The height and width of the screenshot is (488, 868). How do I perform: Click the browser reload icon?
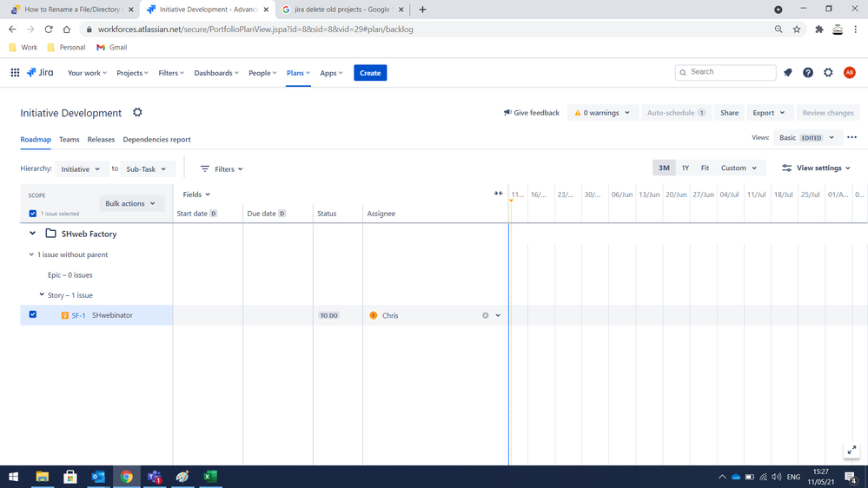click(49, 30)
